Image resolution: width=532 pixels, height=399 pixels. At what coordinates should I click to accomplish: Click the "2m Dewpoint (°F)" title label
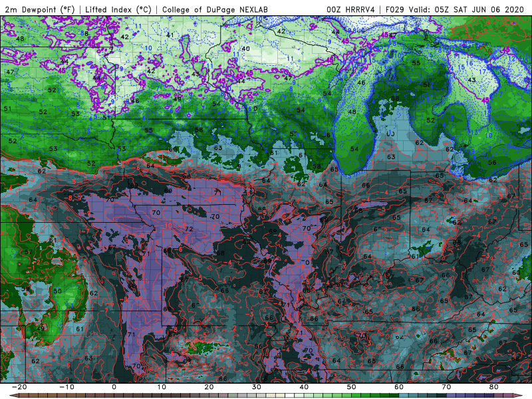40,9
